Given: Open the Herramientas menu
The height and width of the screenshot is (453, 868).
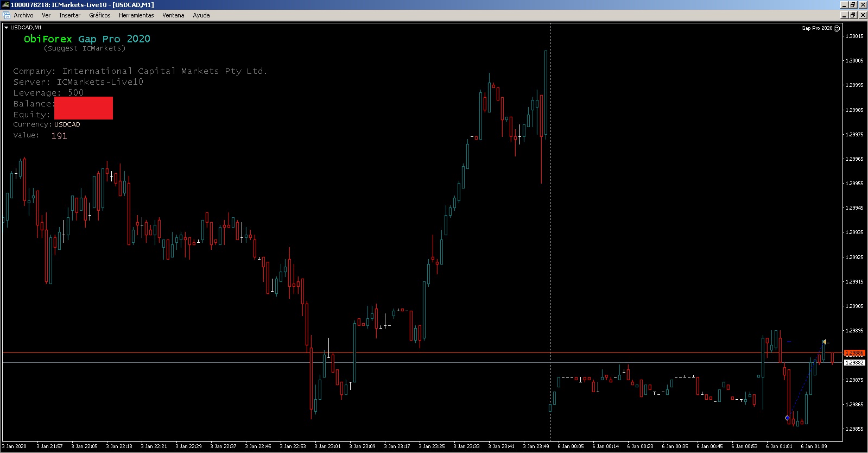Looking at the screenshot, I should (x=136, y=15).
